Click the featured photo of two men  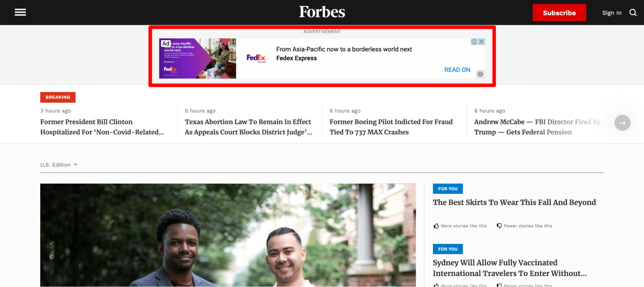click(228, 235)
